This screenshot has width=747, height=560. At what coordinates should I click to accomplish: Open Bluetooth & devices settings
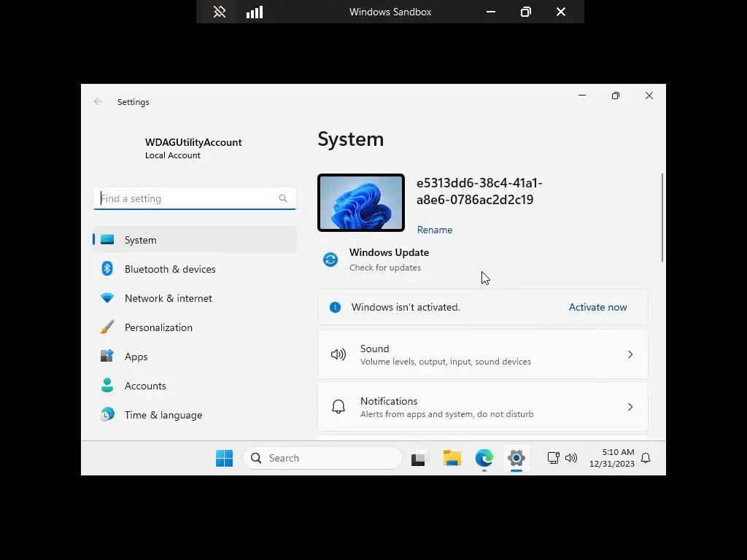pos(195,269)
